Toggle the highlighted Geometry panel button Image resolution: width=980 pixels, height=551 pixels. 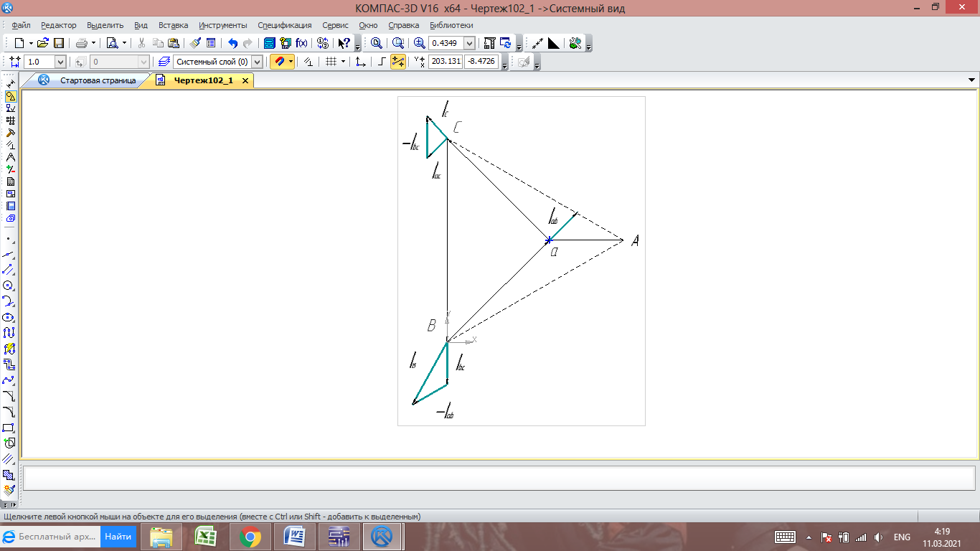click(x=10, y=96)
